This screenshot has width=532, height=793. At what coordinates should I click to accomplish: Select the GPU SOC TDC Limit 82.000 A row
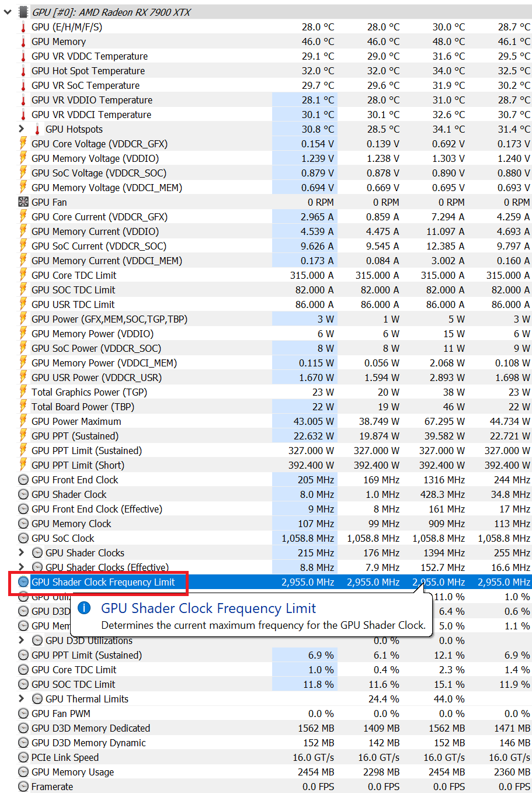click(x=274, y=290)
